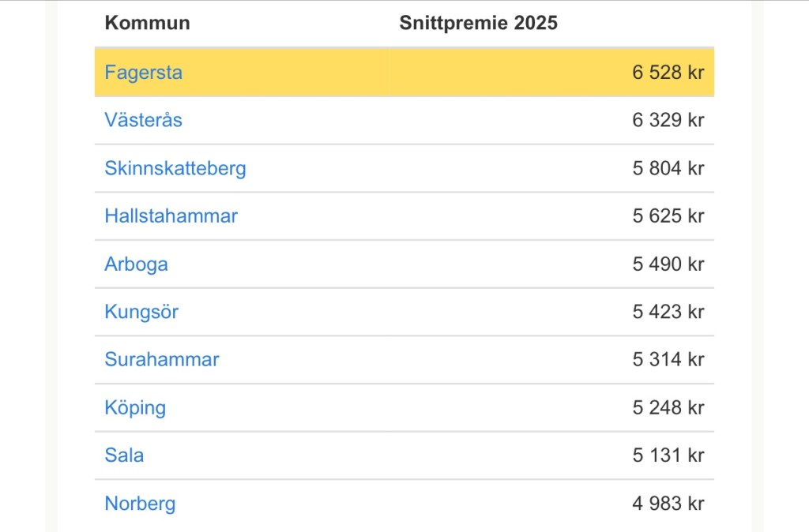This screenshot has width=809, height=532.
Task: Open the Fagersta municipality link
Action: click(x=143, y=73)
